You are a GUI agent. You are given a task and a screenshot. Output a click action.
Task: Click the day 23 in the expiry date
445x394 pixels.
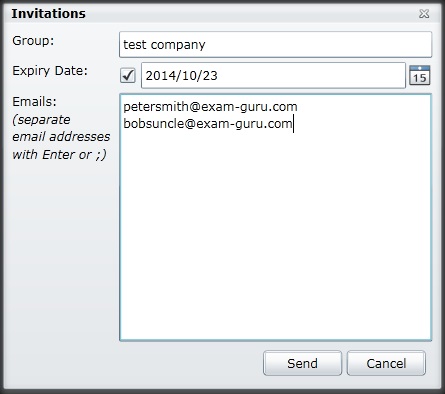click(210, 76)
